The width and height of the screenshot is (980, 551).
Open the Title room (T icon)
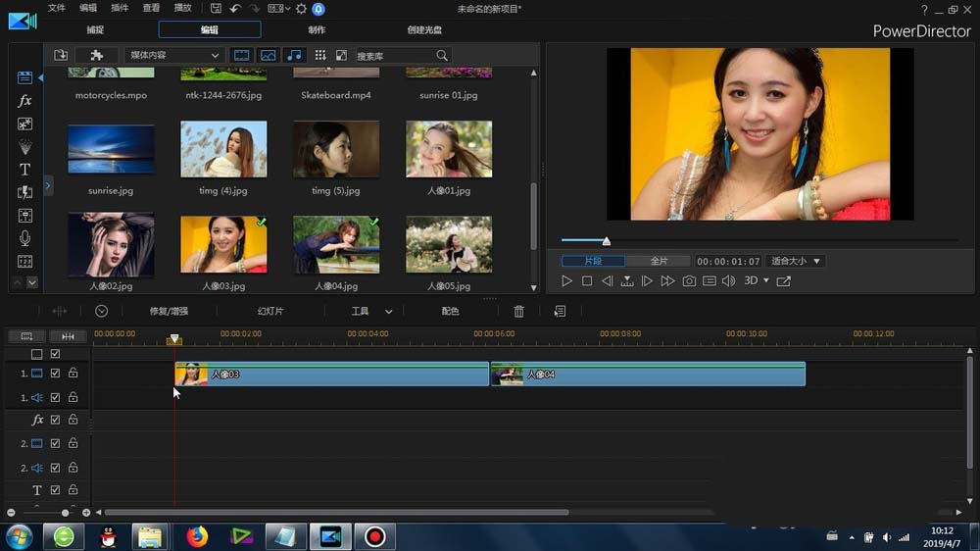tap(24, 170)
